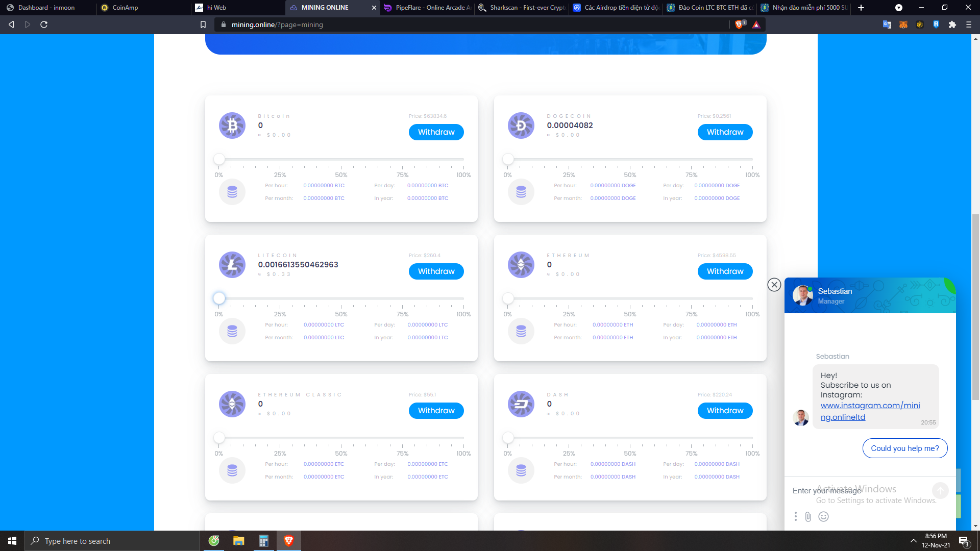Open the chat options three-dot menu

pos(795,517)
